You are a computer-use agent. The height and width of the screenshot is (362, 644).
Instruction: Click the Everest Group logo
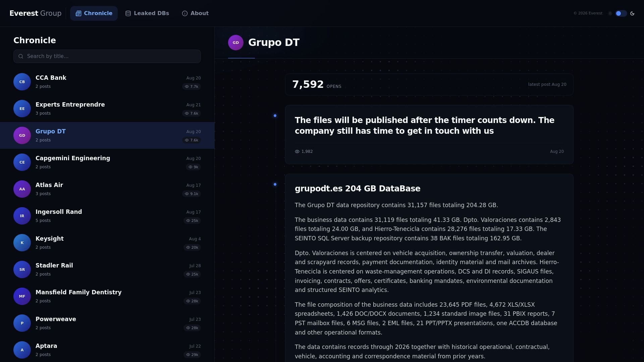click(x=35, y=13)
